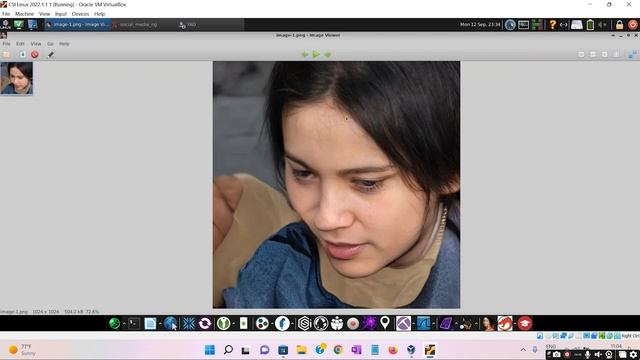Viewport: 640px width, 360px height.
Task: Open the blue document dock icon
Action: point(150,323)
